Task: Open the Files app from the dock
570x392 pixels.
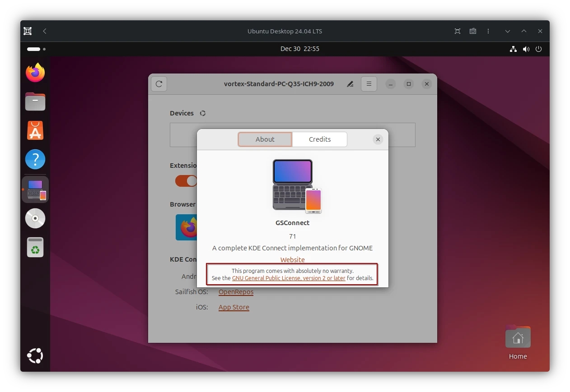Action: (x=35, y=101)
